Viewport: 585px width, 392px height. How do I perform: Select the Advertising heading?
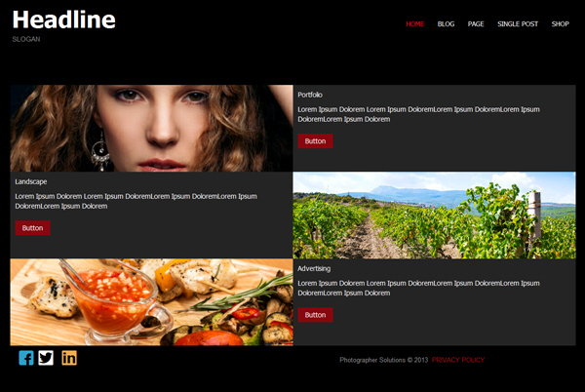click(314, 268)
